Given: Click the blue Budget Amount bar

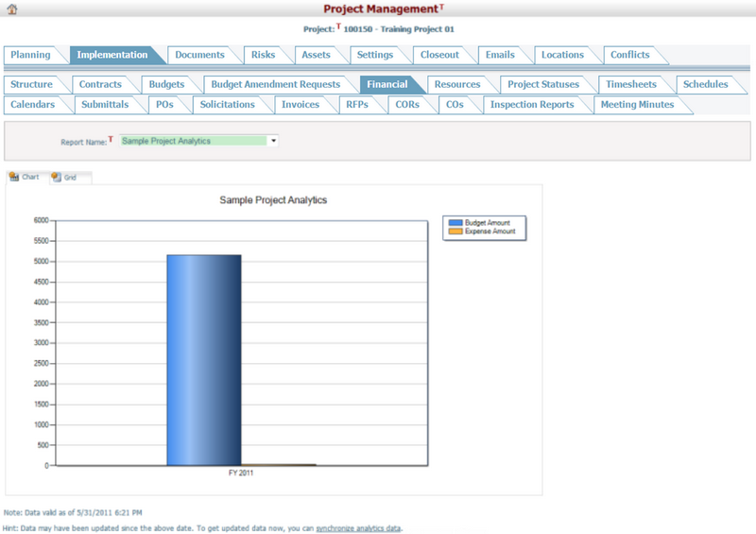Looking at the screenshot, I should pos(203,359).
